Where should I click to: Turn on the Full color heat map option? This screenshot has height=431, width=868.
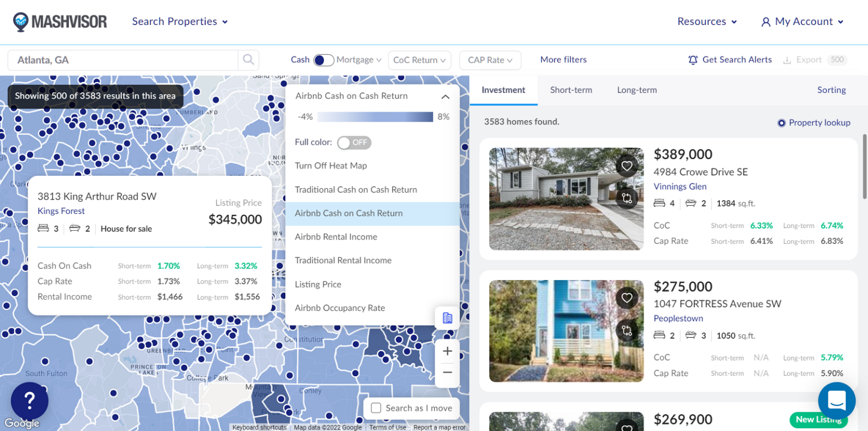coord(354,143)
